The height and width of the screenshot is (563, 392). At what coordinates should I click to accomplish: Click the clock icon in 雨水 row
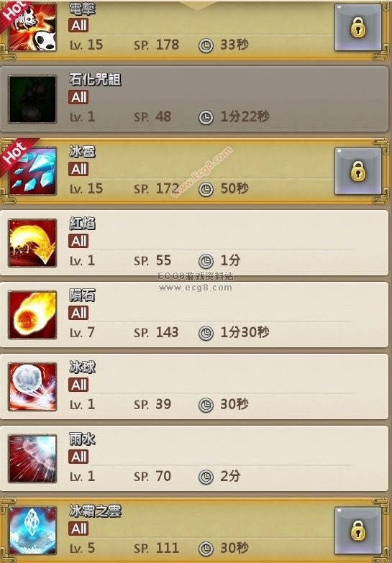pyautogui.click(x=206, y=477)
